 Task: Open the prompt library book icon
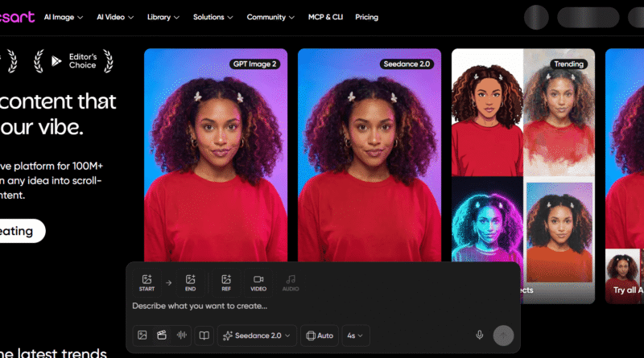pos(204,335)
